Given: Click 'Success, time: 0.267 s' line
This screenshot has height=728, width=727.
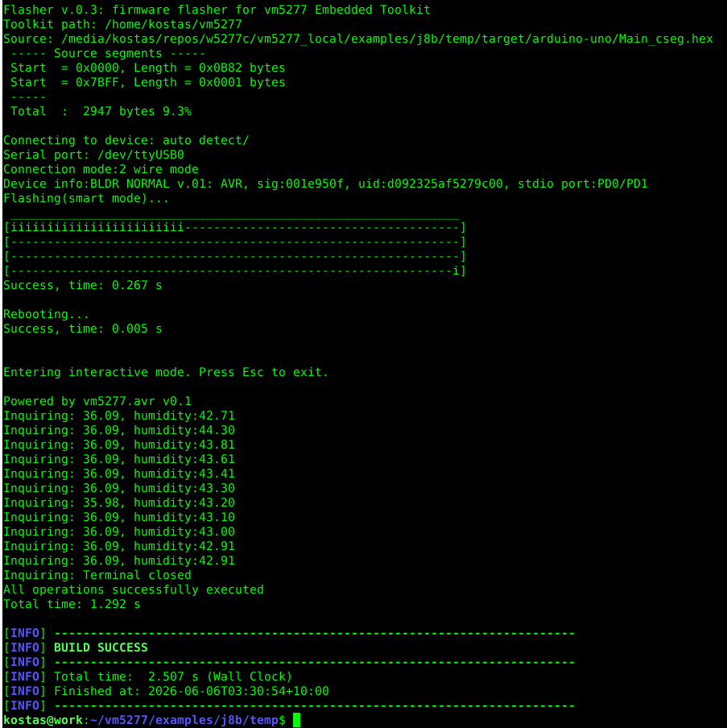Looking at the screenshot, I should click(83, 285).
